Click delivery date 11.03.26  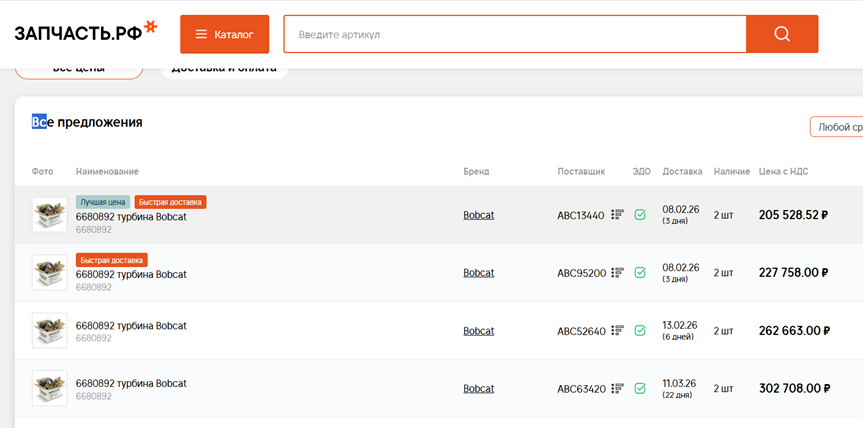tap(680, 383)
